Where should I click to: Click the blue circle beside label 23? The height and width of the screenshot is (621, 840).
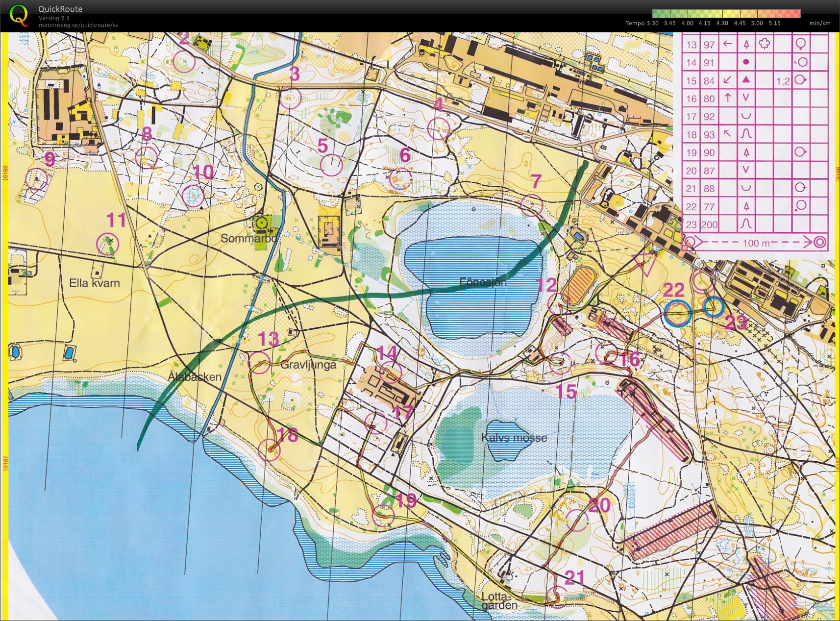click(x=713, y=307)
